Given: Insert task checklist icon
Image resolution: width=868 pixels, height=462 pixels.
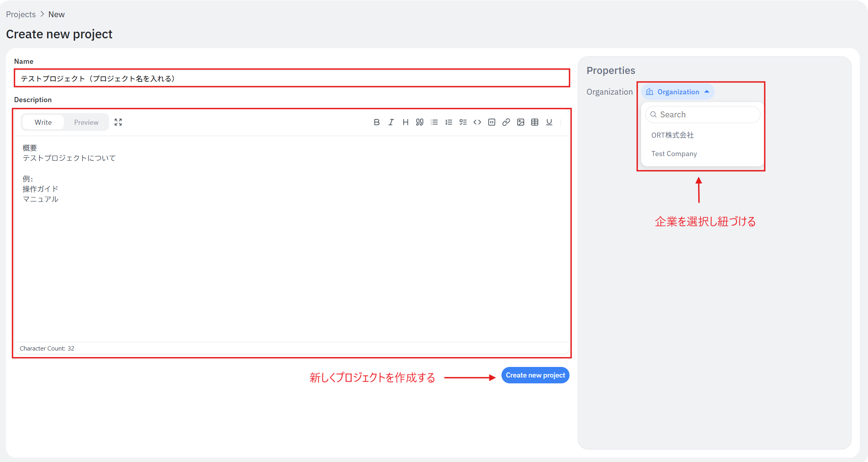Looking at the screenshot, I should (x=463, y=122).
